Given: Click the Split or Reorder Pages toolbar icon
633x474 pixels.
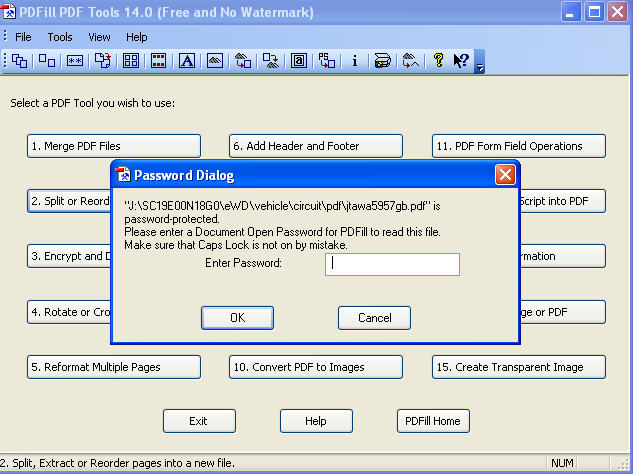Looking at the screenshot, I should tap(47, 61).
